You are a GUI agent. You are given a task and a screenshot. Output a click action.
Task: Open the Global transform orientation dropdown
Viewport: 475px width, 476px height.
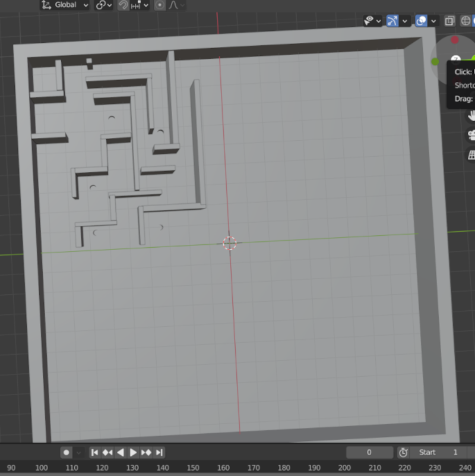65,5
